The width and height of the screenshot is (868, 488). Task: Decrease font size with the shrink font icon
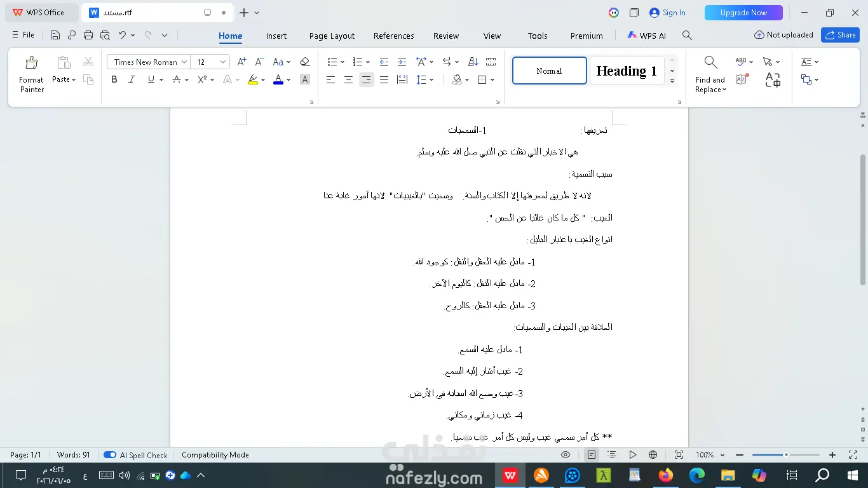(259, 62)
